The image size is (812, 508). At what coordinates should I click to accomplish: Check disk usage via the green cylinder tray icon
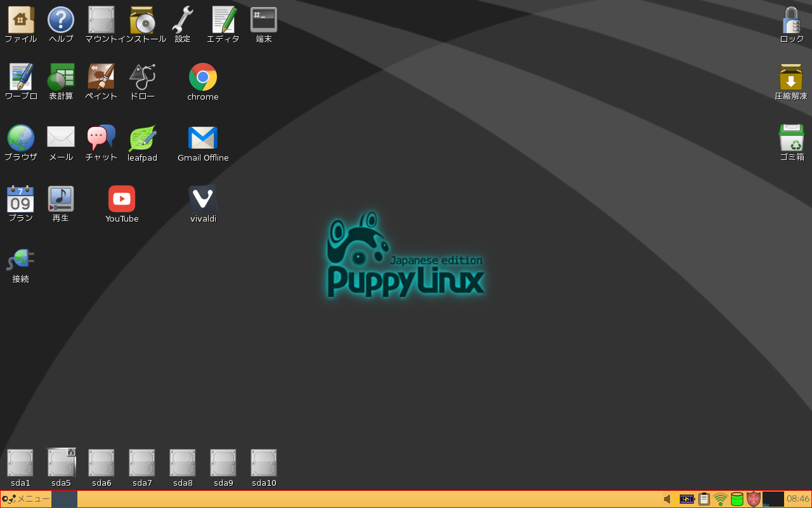[x=737, y=498]
